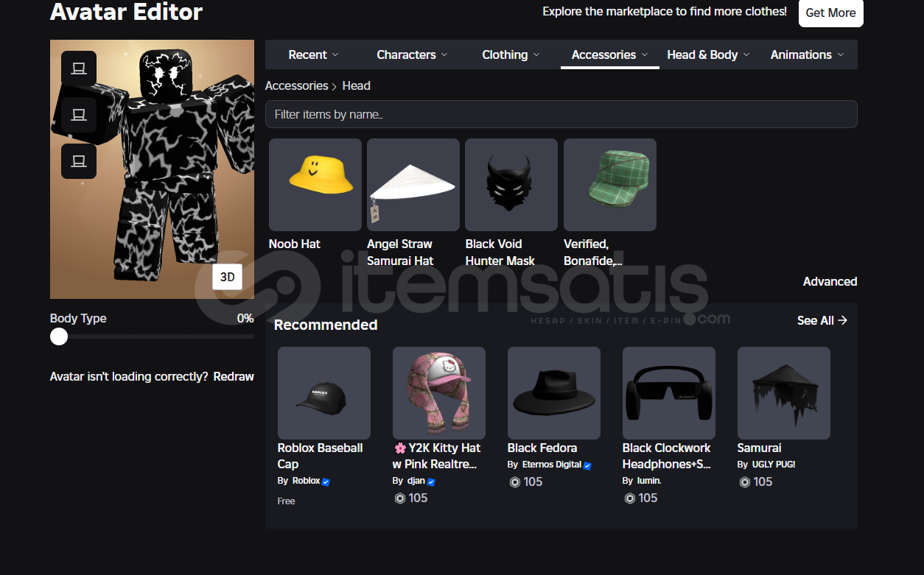
Task: Expand the Characters dropdown tab
Action: 411,54
